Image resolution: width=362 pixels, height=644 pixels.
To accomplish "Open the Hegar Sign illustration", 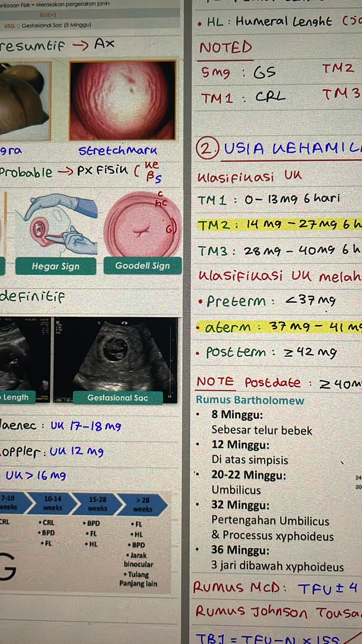I will [56, 224].
